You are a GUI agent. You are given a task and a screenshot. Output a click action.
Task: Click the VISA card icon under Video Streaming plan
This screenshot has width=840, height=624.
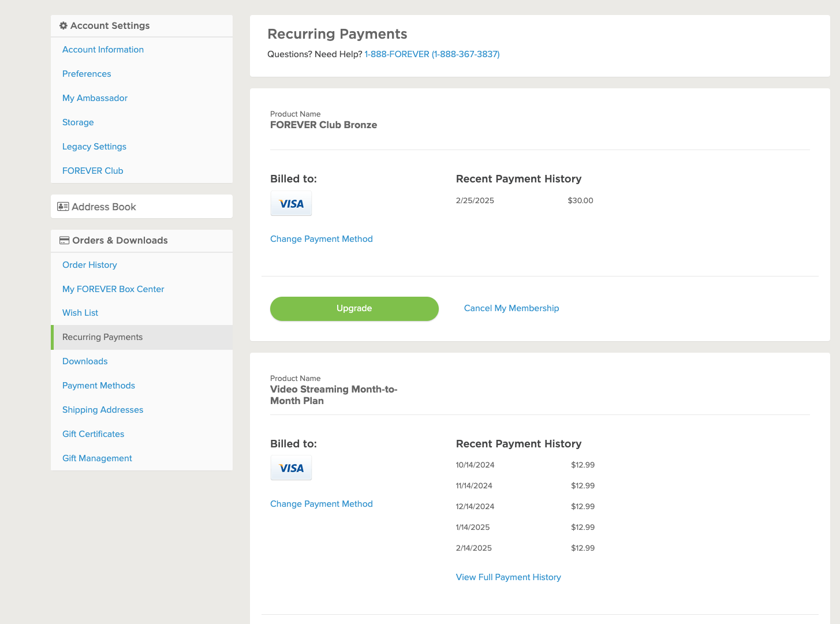point(291,468)
